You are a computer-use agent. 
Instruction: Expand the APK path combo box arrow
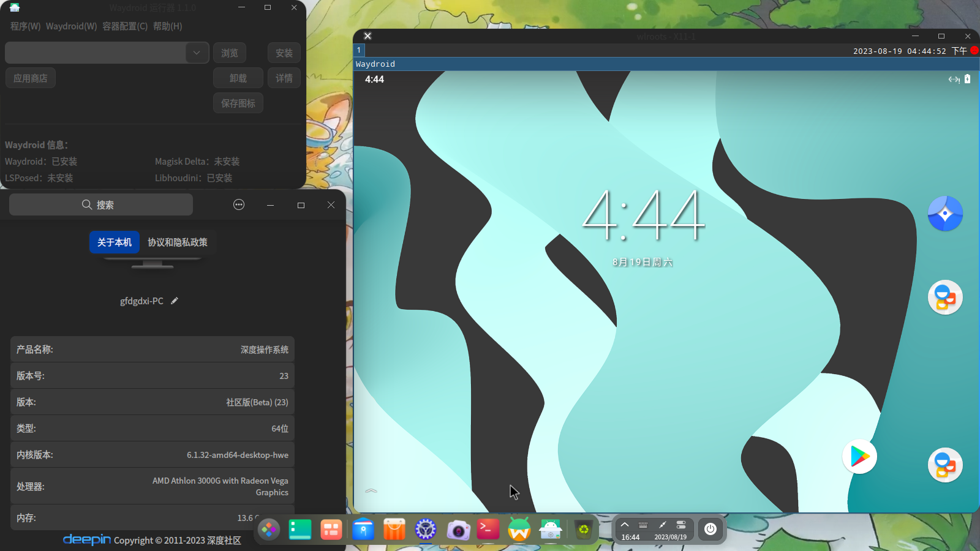197,53
